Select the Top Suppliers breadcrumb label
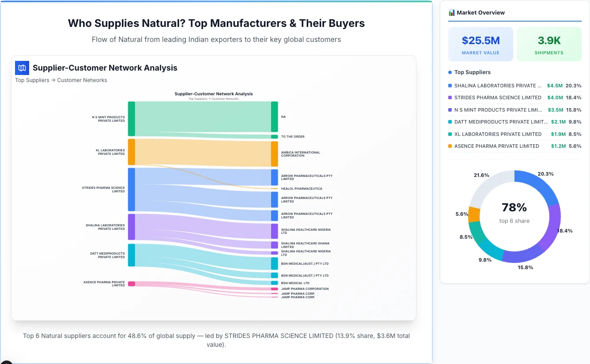The width and height of the screenshot is (590, 364). coord(32,80)
